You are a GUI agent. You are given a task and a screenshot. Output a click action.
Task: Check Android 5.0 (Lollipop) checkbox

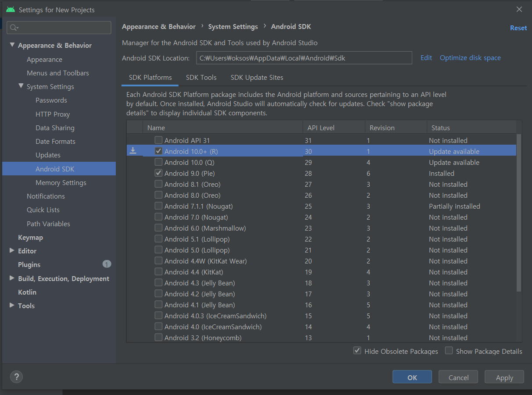(x=158, y=250)
